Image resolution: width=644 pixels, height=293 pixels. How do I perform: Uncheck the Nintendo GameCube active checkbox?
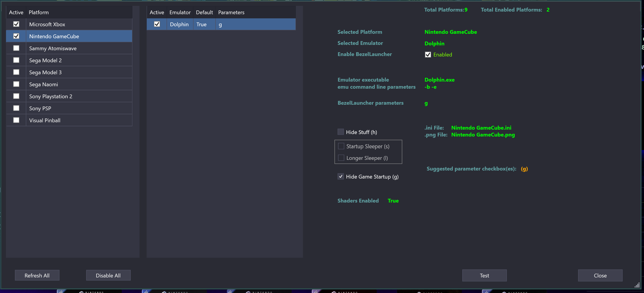16,36
